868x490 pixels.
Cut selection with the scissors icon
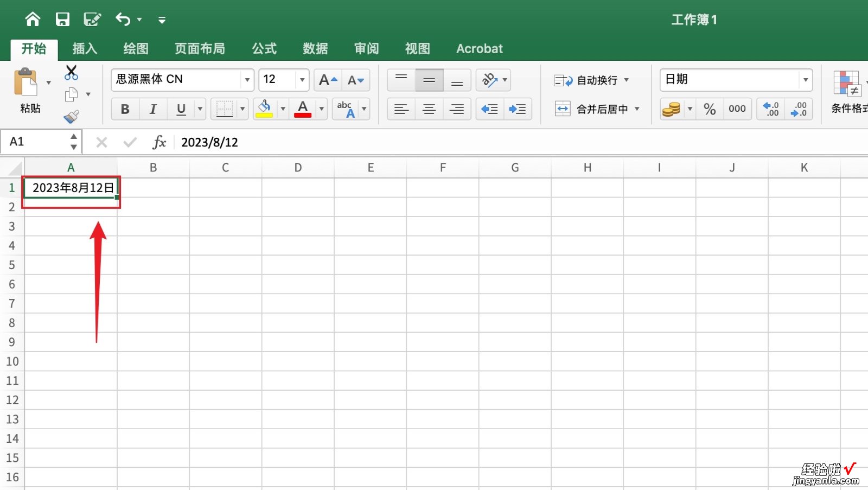tap(71, 72)
